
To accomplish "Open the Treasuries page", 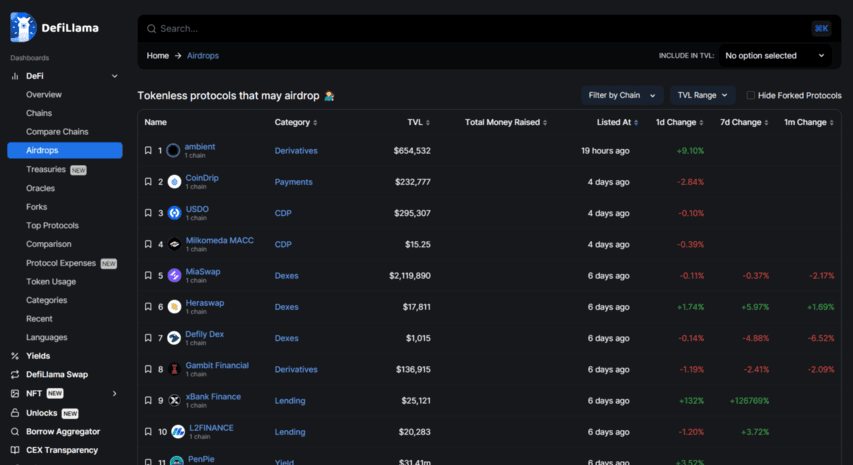I will coord(46,169).
